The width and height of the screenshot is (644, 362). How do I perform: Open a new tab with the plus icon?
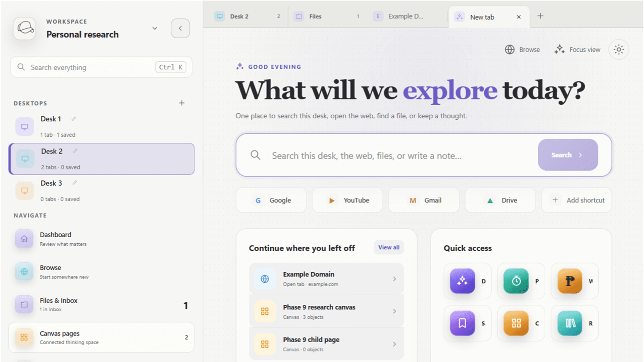[x=540, y=16]
